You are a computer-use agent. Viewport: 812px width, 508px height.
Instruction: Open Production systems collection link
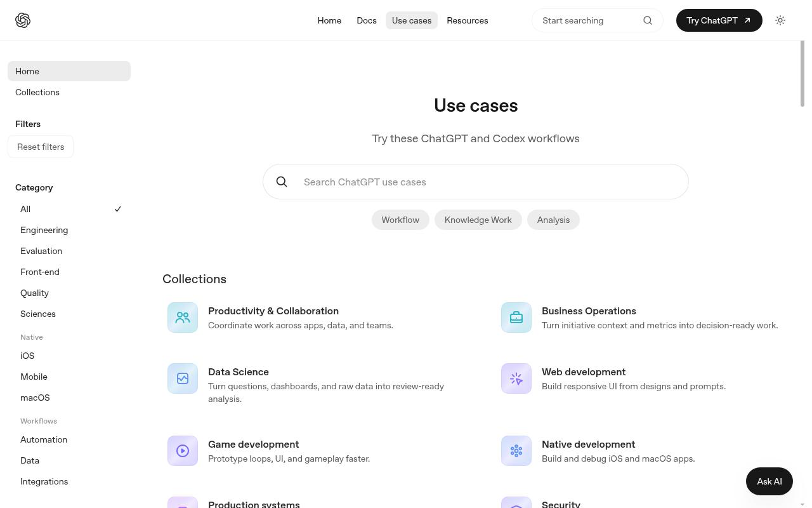(x=254, y=504)
